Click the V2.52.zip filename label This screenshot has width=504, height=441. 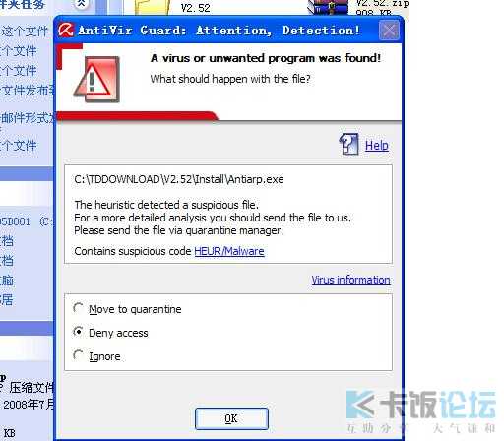click(382, 3)
